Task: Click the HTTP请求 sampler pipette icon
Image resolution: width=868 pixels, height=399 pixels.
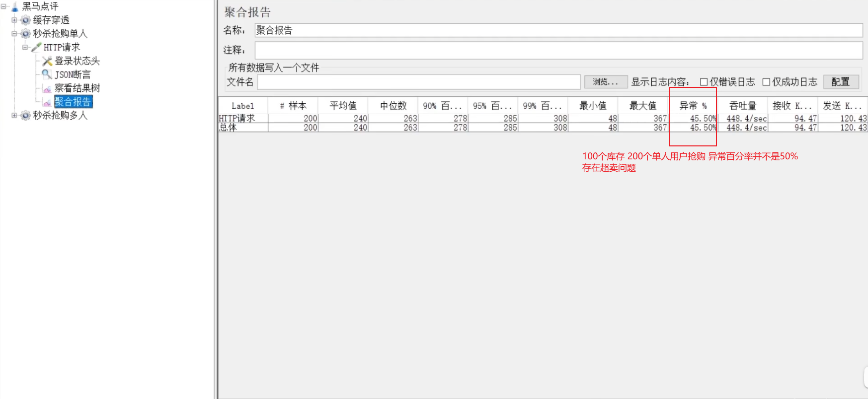Action: (x=36, y=47)
